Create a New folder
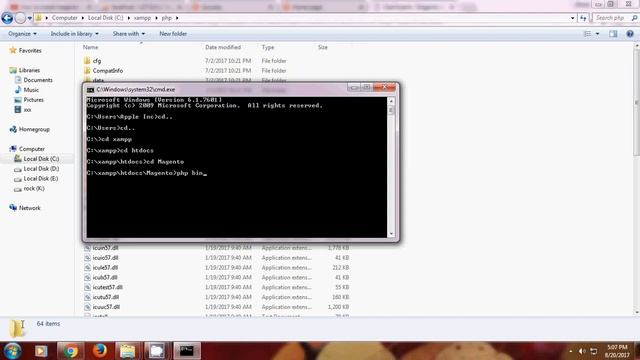This screenshot has width=640, height=360. pyautogui.click(x=173, y=34)
